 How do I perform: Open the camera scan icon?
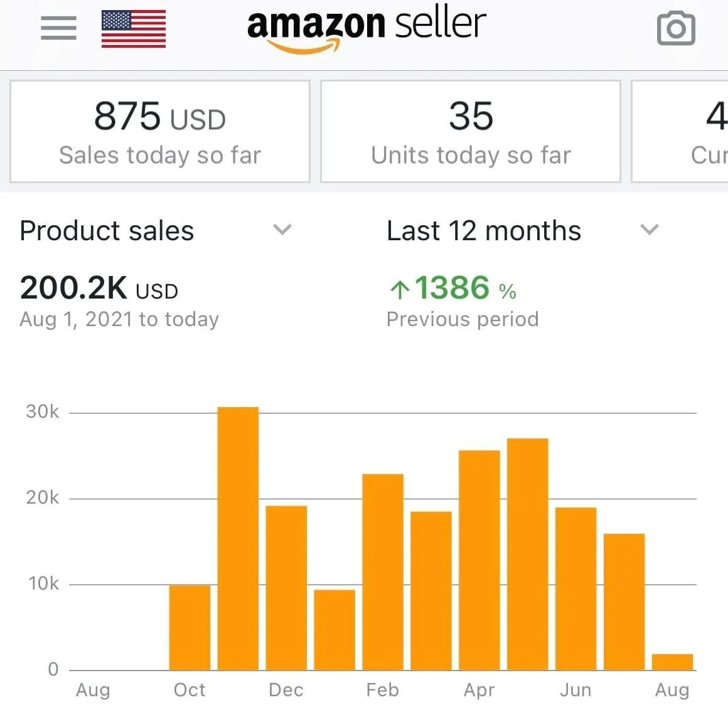(675, 29)
